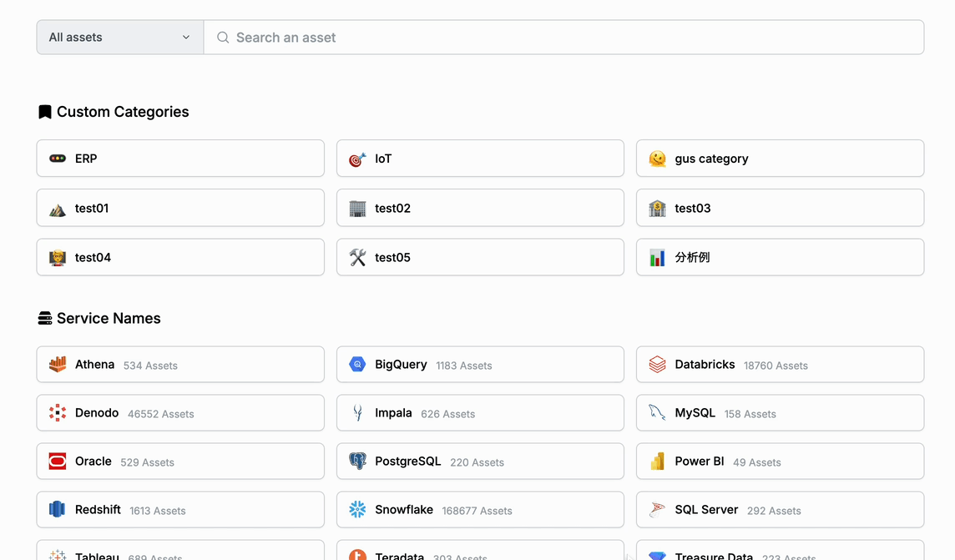
Task: Open the Power BI service card
Action: coord(781,461)
